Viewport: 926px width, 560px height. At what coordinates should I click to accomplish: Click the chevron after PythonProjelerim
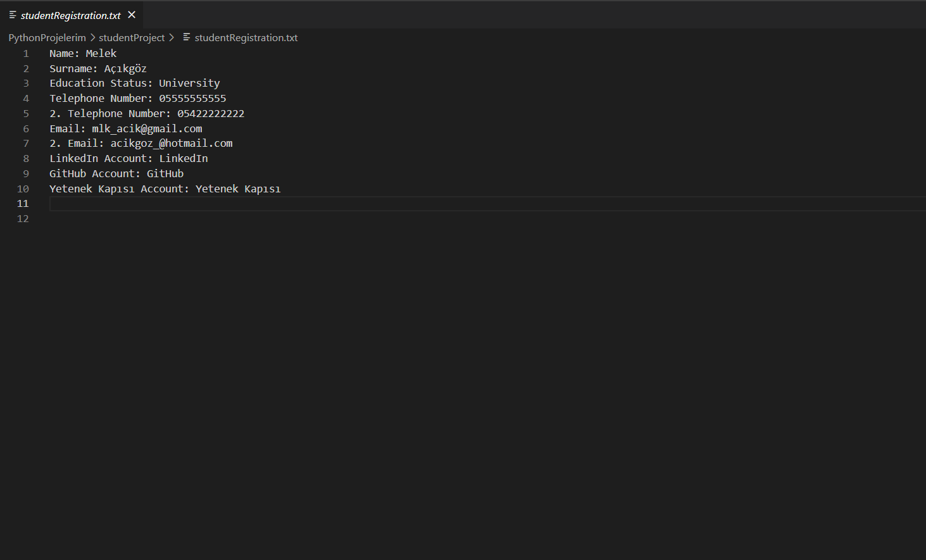click(x=92, y=37)
